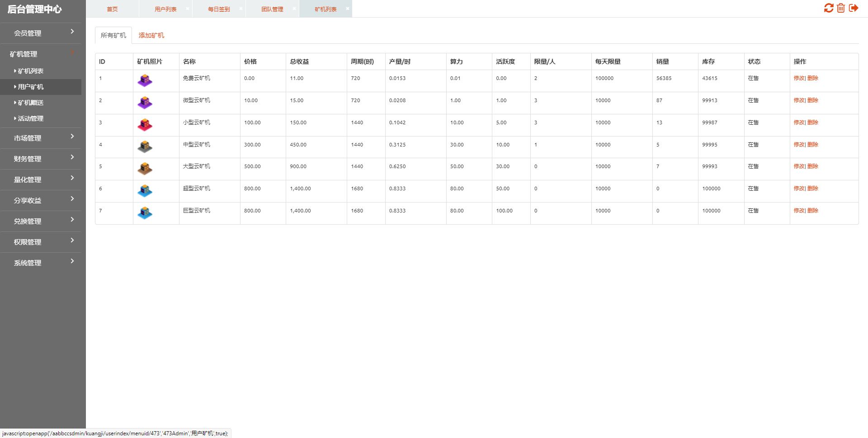Click the trash can icon in header
The height and width of the screenshot is (438, 868).
coord(841,8)
